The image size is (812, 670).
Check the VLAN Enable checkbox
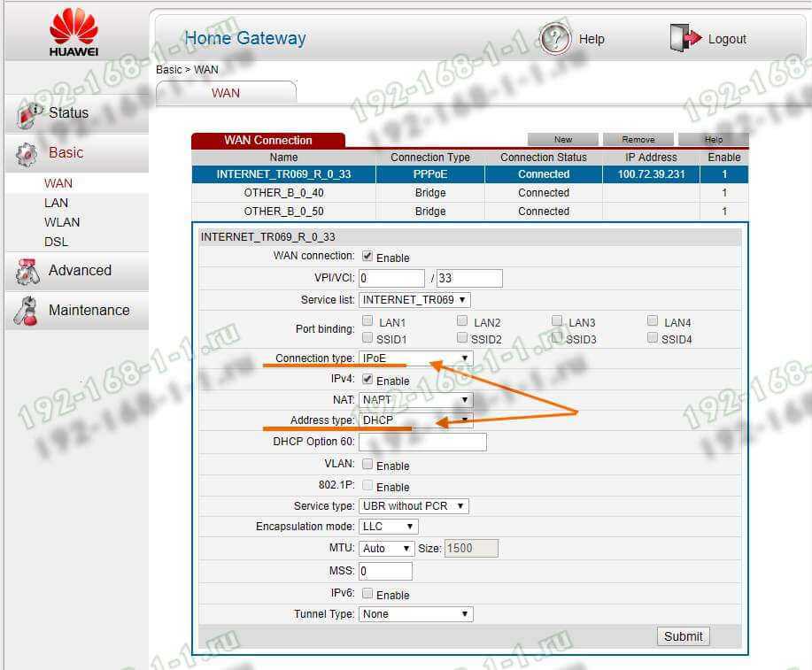367,465
